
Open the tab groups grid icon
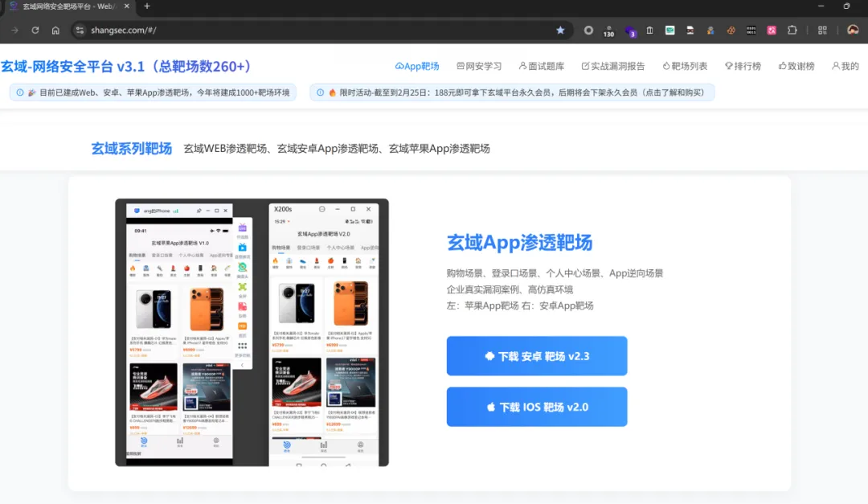[823, 31]
